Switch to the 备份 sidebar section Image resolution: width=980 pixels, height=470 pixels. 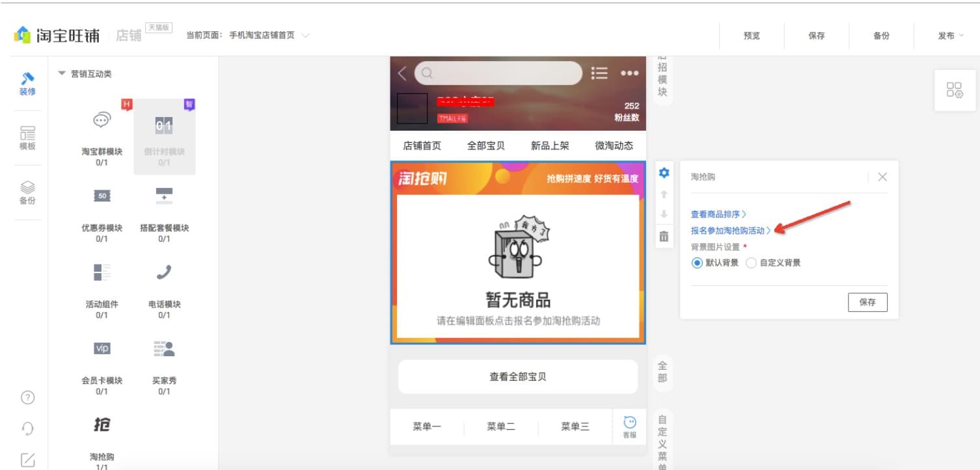coord(27,187)
